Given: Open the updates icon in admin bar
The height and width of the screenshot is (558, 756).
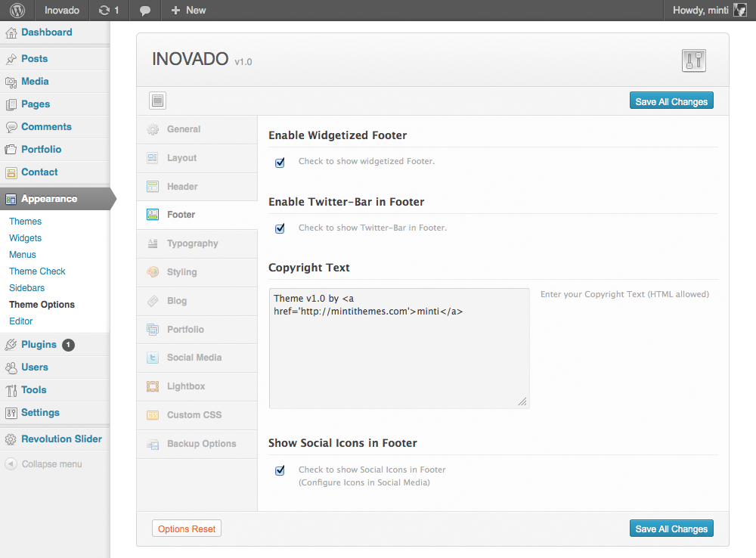Looking at the screenshot, I should tap(104, 11).
